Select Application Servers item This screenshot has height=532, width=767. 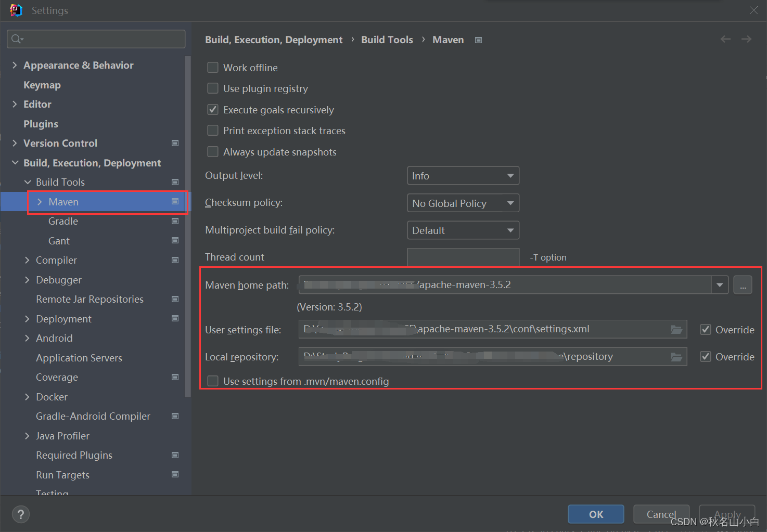coord(79,358)
